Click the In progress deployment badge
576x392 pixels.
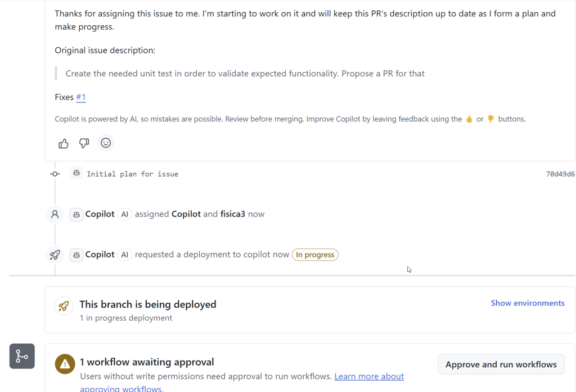click(x=315, y=255)
